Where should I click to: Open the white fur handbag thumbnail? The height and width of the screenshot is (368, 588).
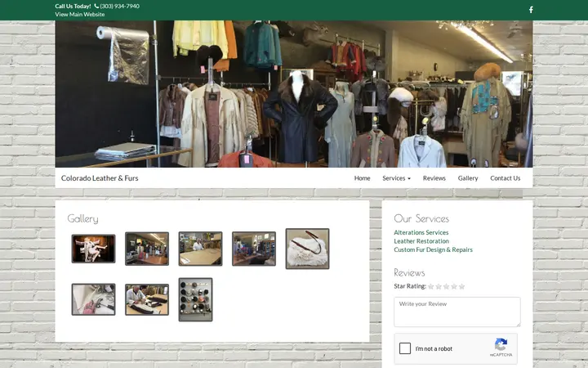click(x=308, y=249)
